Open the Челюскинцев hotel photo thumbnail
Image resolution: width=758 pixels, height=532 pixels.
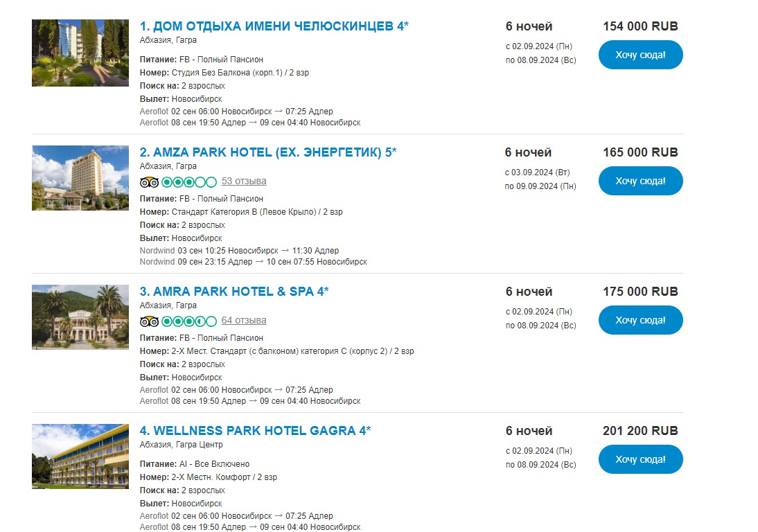tap(80, 53)
